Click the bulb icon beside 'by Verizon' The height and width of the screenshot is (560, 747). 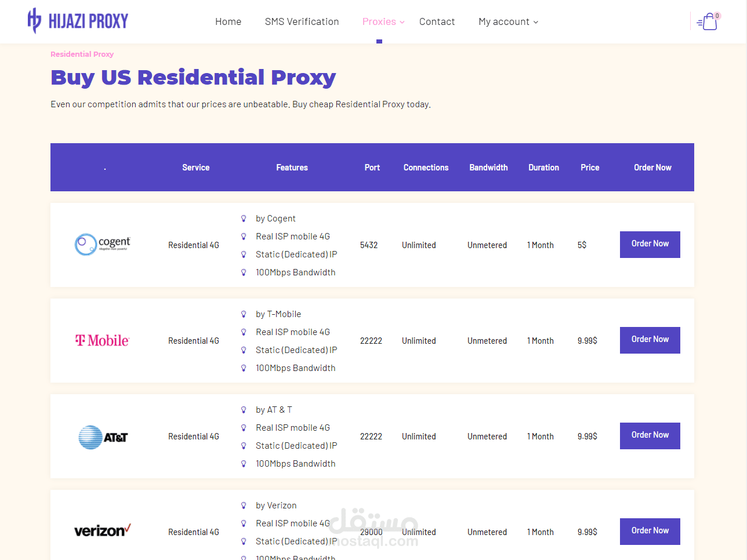tap(244, 506)
